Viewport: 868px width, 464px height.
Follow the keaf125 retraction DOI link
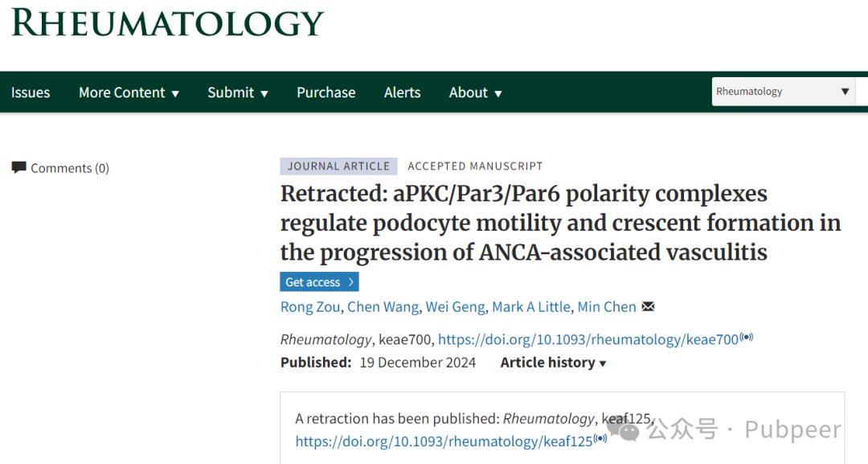[444, 441]
